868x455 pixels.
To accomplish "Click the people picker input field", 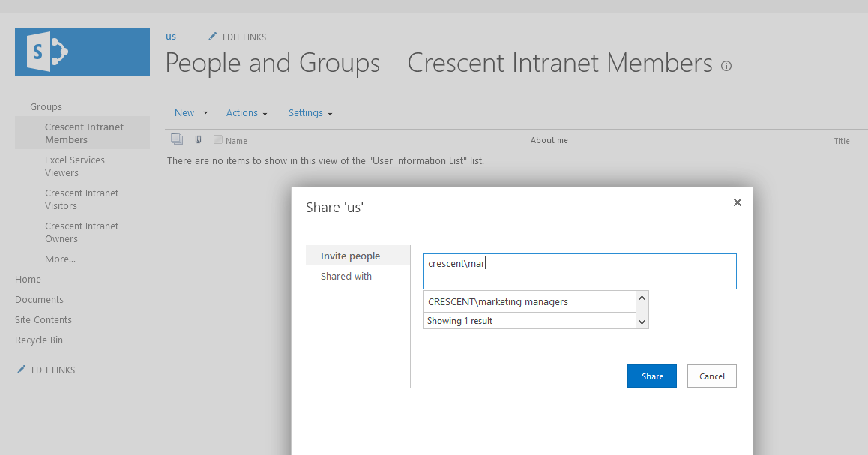I will tap(579, 271).
